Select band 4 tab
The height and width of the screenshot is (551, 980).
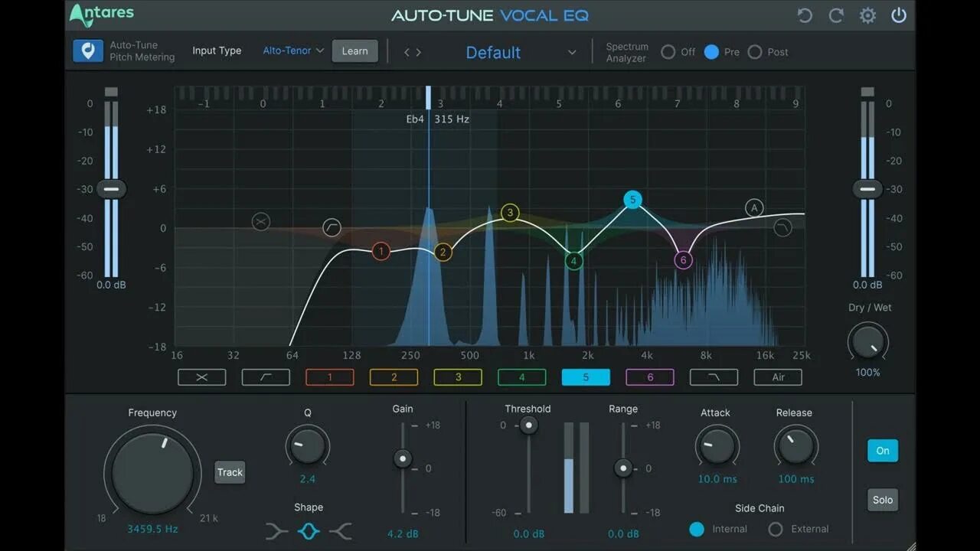[521, 377]
